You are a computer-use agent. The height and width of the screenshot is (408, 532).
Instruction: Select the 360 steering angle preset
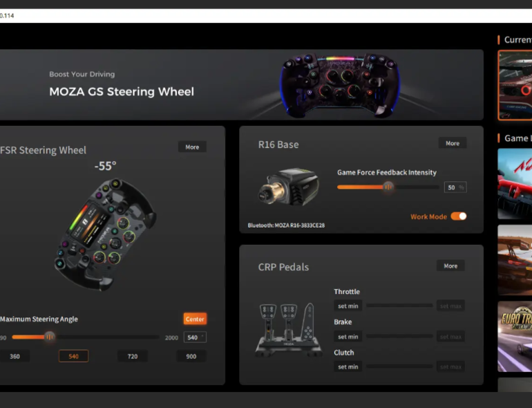coord(15,356)
